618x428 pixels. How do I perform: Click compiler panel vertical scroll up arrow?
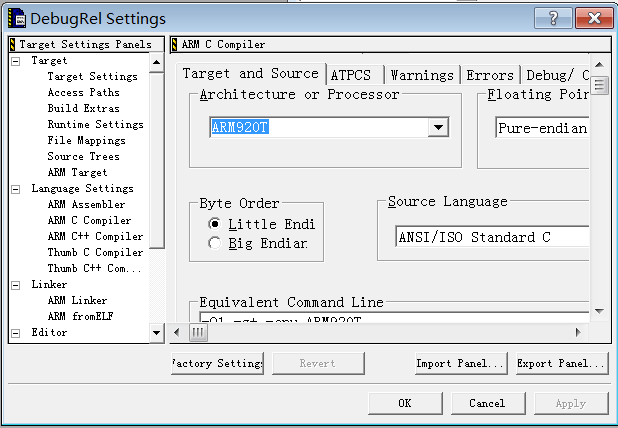click(x=599, y=64)
